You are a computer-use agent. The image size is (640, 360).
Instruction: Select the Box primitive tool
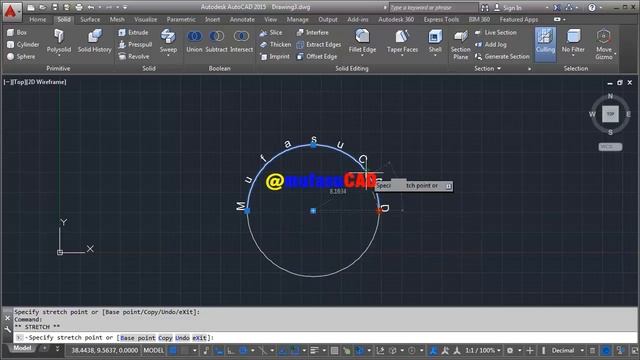pos(17,32)
